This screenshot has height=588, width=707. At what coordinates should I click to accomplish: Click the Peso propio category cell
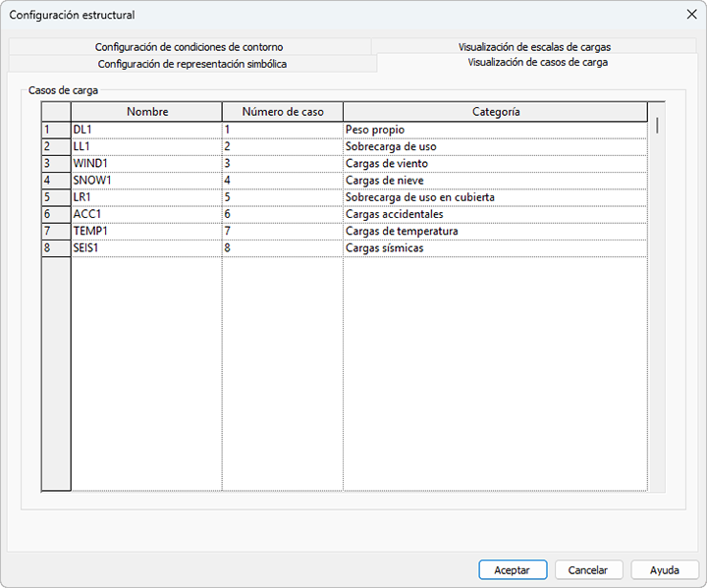pyautogui.click(x=495, y=130)
